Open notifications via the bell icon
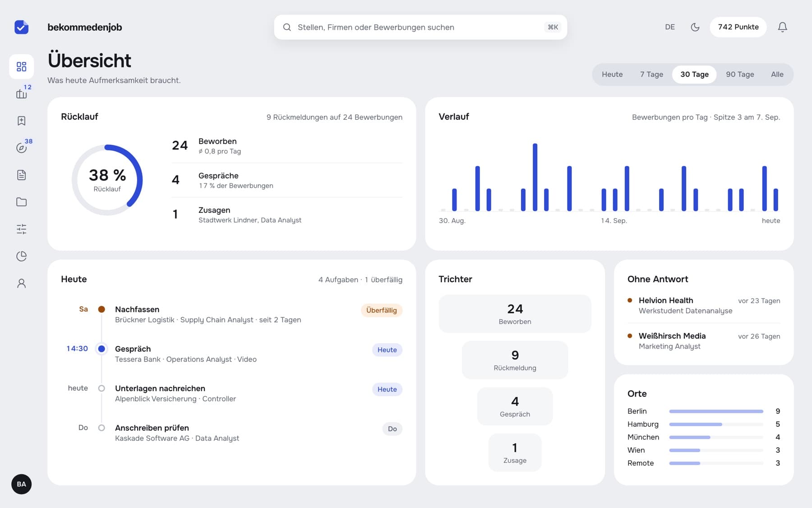812x508 pixels. 783,27
